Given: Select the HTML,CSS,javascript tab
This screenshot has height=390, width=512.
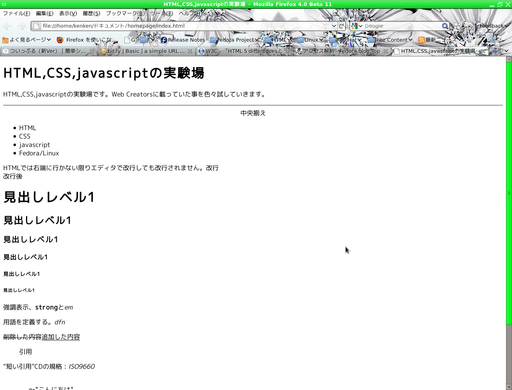Looking at the screenshot, I should click(x=440, y=51).
